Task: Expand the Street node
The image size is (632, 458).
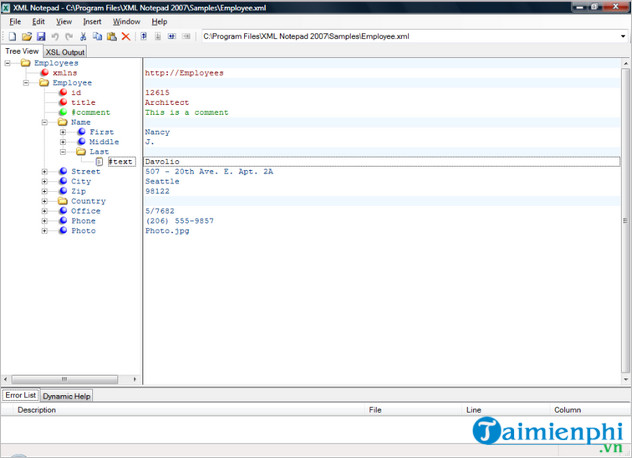Action: click(x=45, y=171)
